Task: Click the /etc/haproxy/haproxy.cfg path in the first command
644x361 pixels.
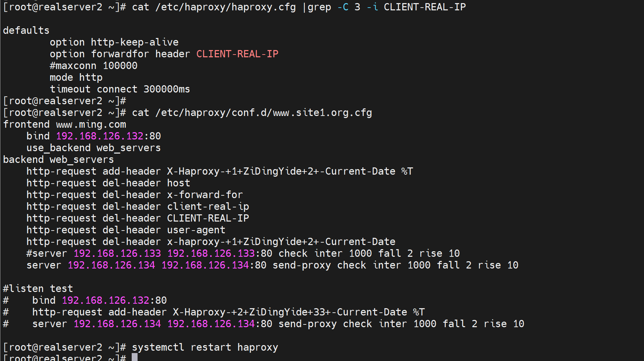Action: [x=225, y=7]
